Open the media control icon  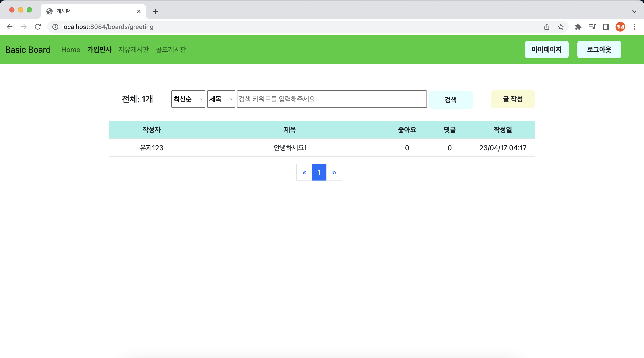point(592,27)
